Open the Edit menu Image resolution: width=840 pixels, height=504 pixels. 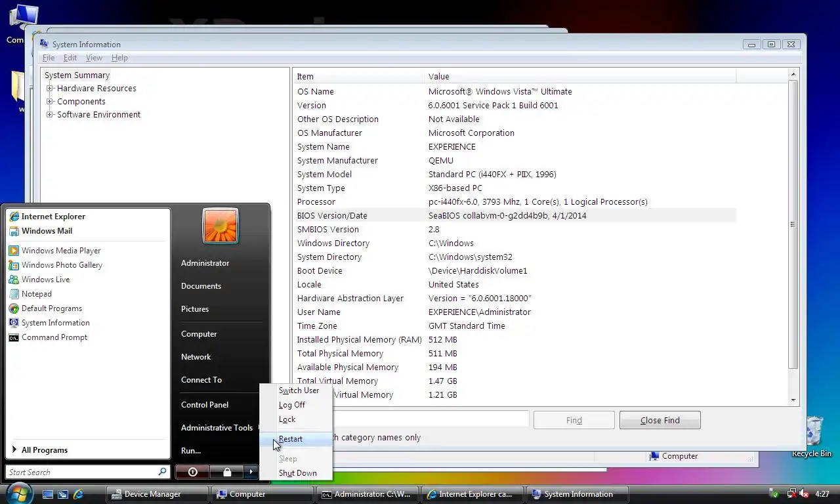coord(70,58)
